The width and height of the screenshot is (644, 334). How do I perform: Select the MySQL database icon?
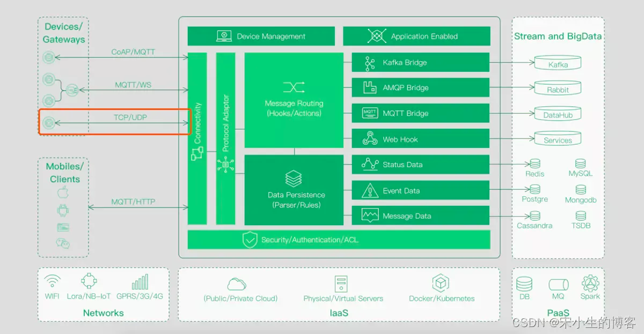581,164
